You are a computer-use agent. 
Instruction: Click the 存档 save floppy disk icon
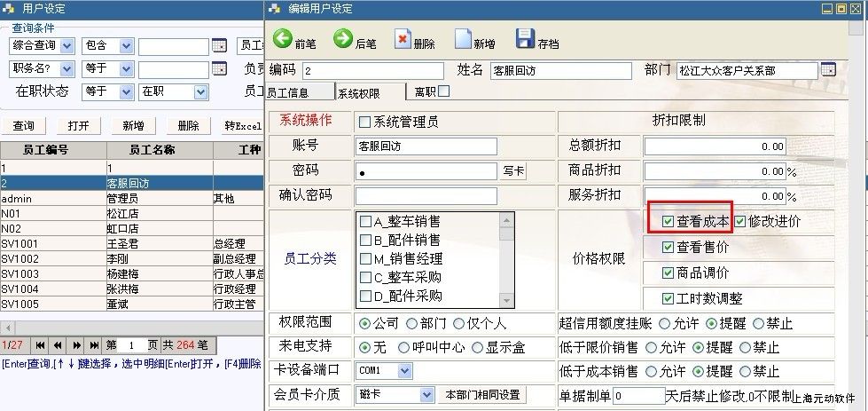click(x=525, y=40)
